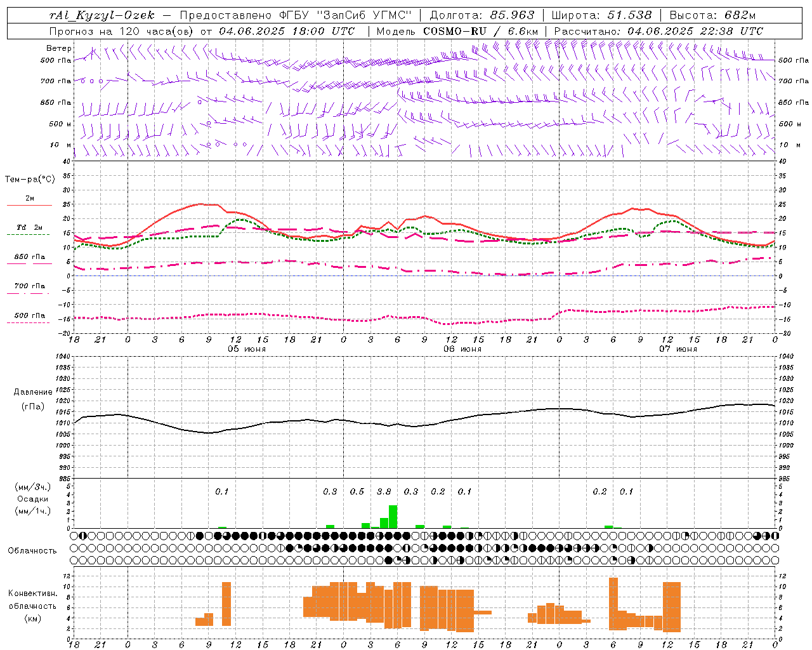Click the Ветер wind section label
This screenshot has height=650, width=812.
coord(58,48)
